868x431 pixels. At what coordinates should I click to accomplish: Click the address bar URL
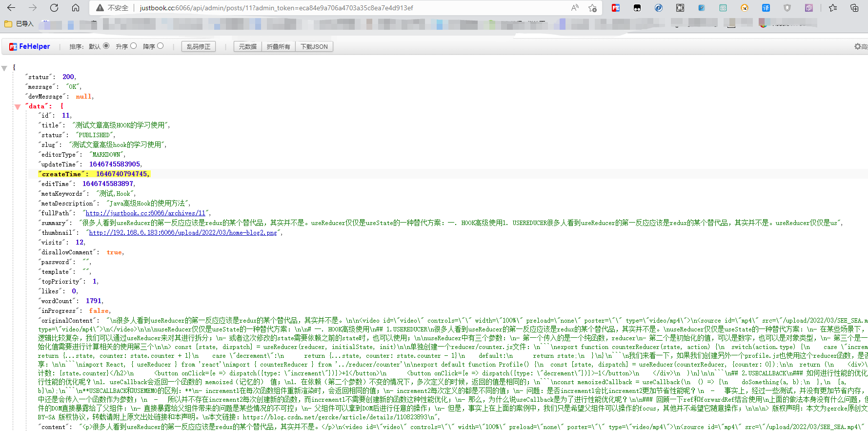(276, 8)
